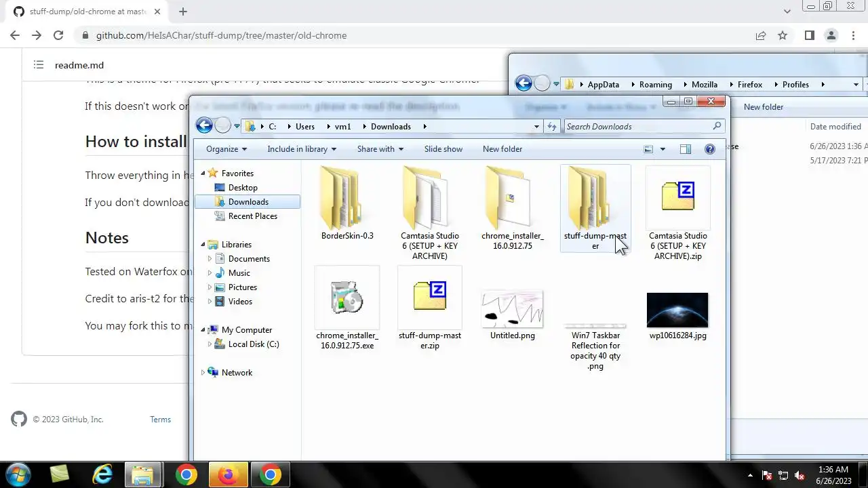This screenshot has width=868, height=488.
Task: Open the BorderSkin-0.3 folder
Action: (x=347, y=203)
